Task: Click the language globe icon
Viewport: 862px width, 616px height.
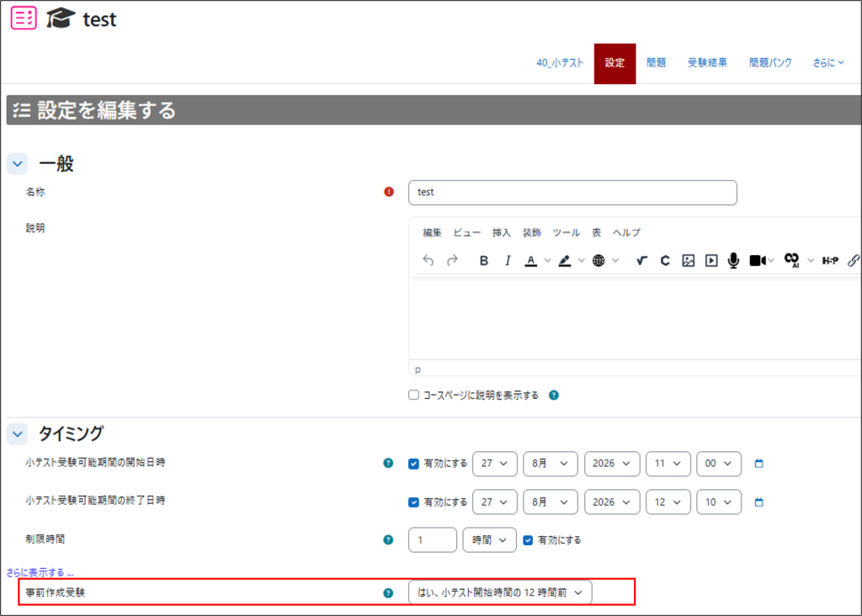Action: point(599,261)
